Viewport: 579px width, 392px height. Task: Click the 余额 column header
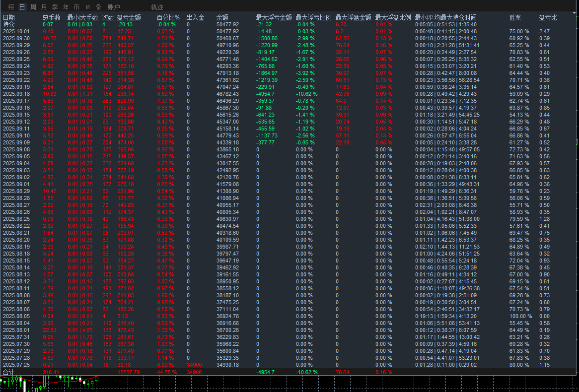222,17
